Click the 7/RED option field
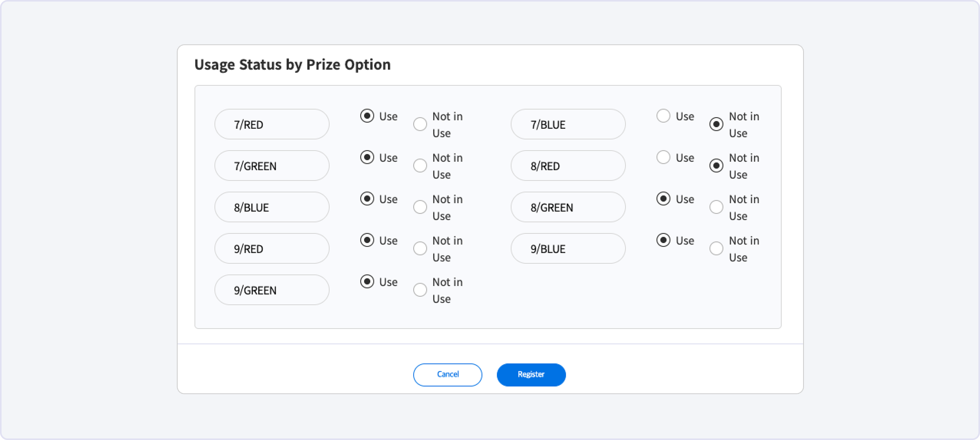 tap(272, 124)
